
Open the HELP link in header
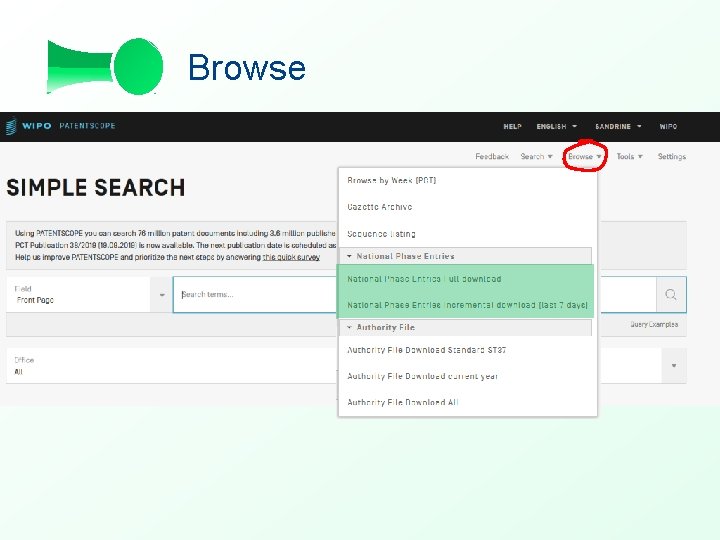click(x=512, y=126)
